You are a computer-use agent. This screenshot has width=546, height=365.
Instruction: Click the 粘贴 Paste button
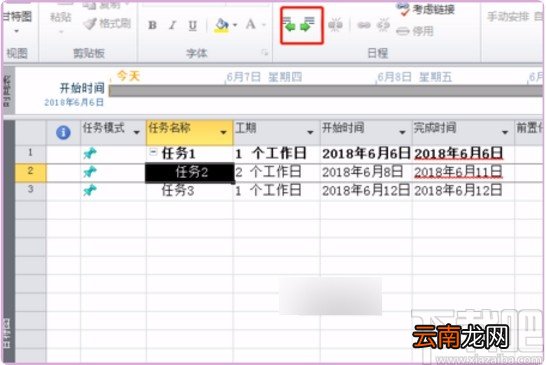point(61,17)
